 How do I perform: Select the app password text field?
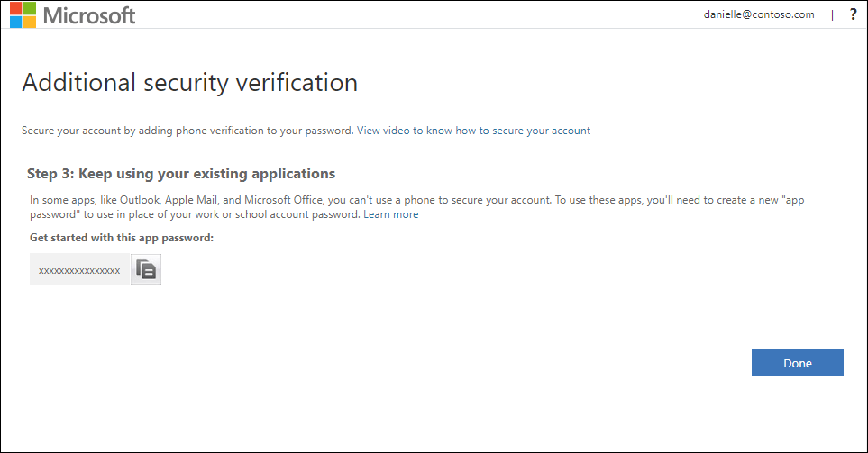coord(79,269)
